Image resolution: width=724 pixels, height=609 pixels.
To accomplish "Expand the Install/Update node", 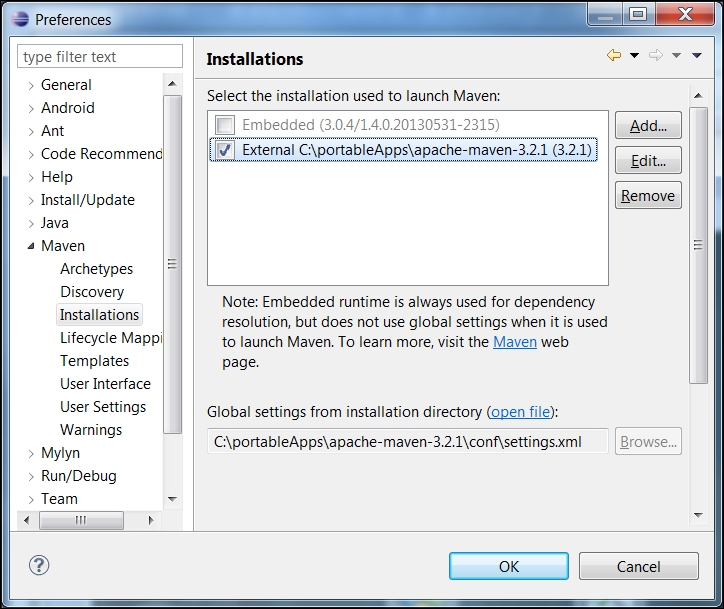I will pyautogui.click(x=31, y=201).
